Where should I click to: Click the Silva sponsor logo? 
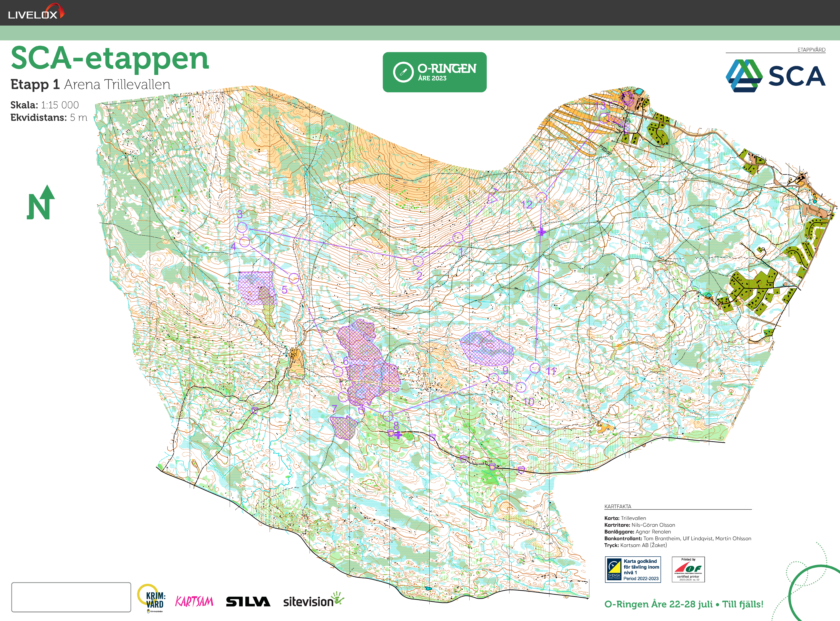(248, 601)
